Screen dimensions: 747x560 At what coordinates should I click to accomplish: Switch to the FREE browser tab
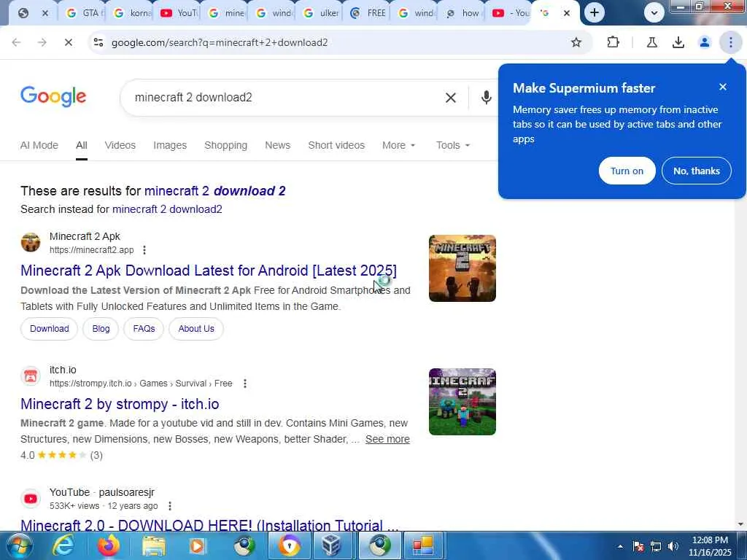[x=368, y=13]
